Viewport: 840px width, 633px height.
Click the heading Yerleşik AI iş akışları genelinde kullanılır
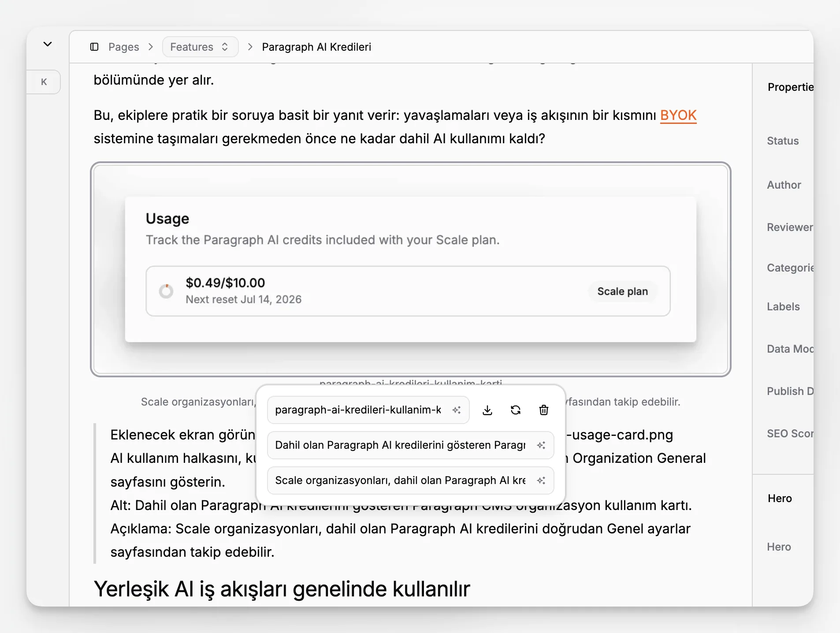pyautogui.click(x=282, y=589)
